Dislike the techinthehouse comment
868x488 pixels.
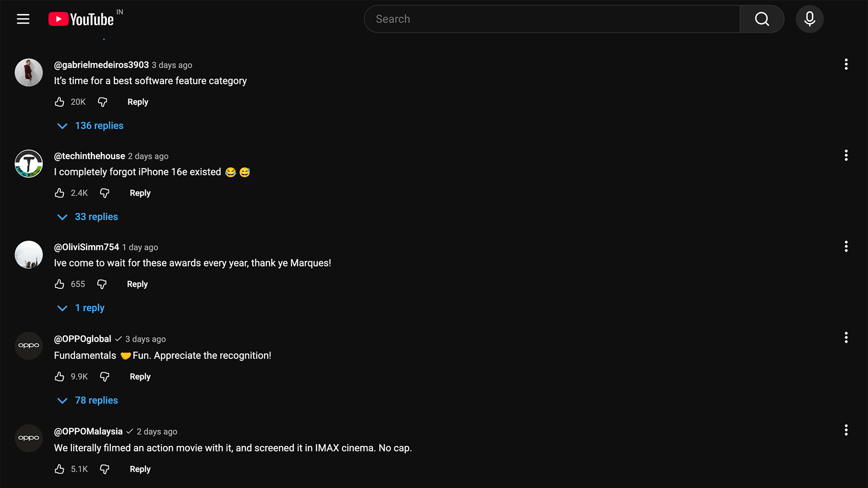coord(104,193)
